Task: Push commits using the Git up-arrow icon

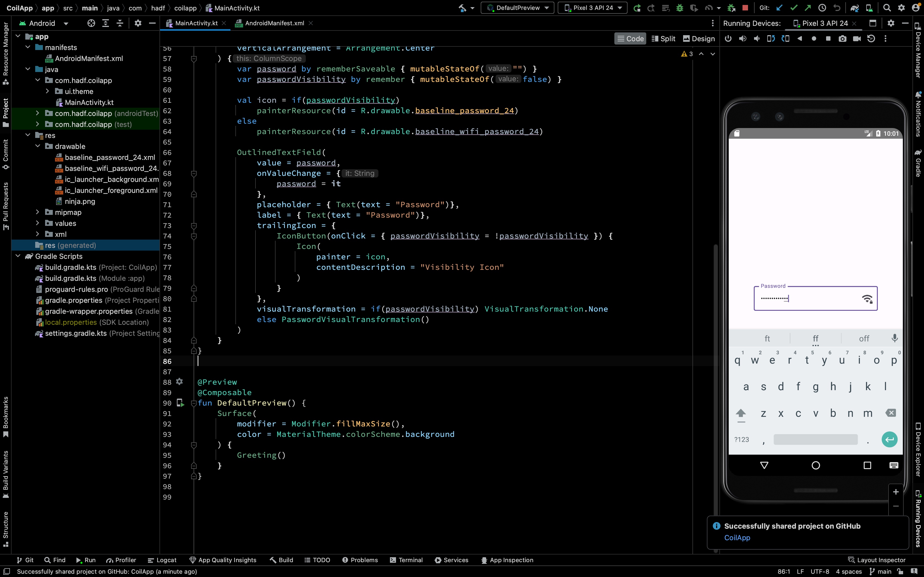Action: pos(808,8)
